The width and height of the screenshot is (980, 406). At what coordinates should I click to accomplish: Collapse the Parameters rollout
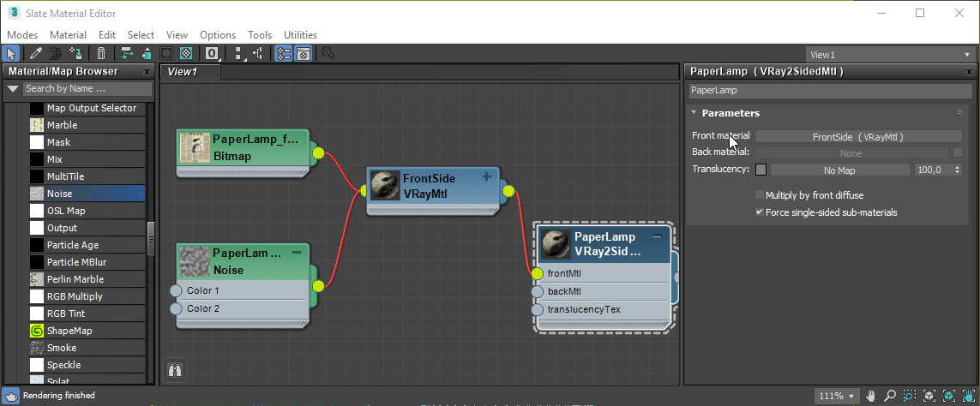[x=693, y=113]
